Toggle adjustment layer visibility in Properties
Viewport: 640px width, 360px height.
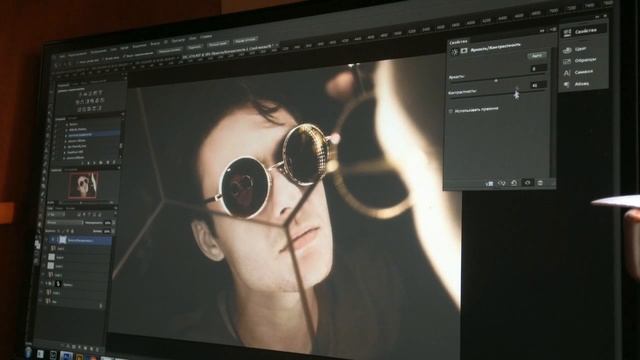[527, 183]
